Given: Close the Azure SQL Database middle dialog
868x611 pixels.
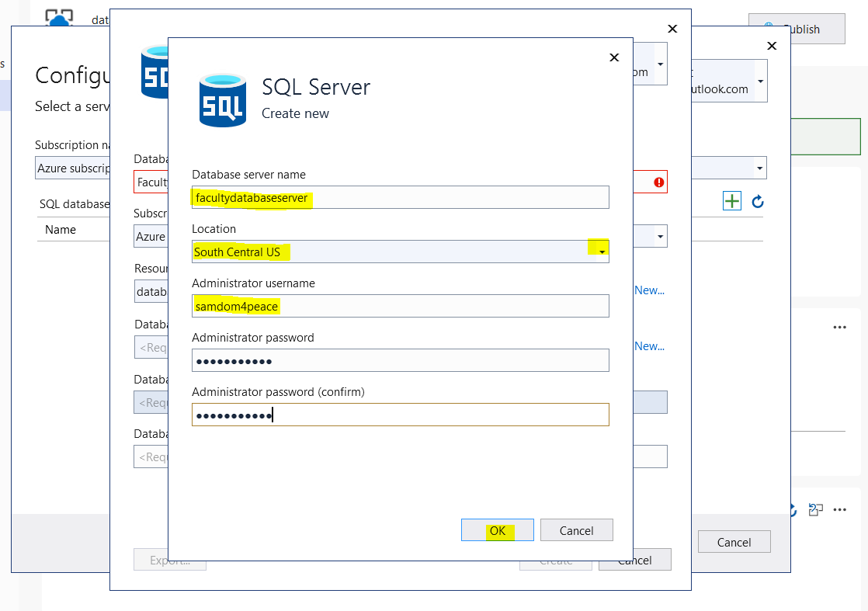Looking at the screenshot, I should [672, 29].
